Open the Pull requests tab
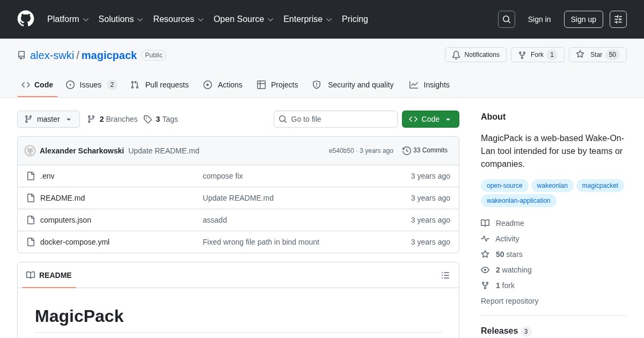 [x=159, y=85]
